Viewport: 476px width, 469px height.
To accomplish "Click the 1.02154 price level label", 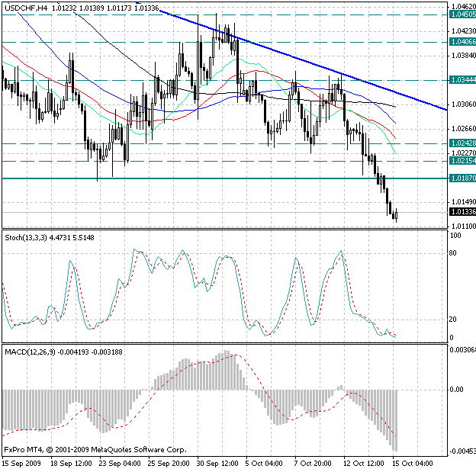I will pyautogui.click(x=462, y=161).
